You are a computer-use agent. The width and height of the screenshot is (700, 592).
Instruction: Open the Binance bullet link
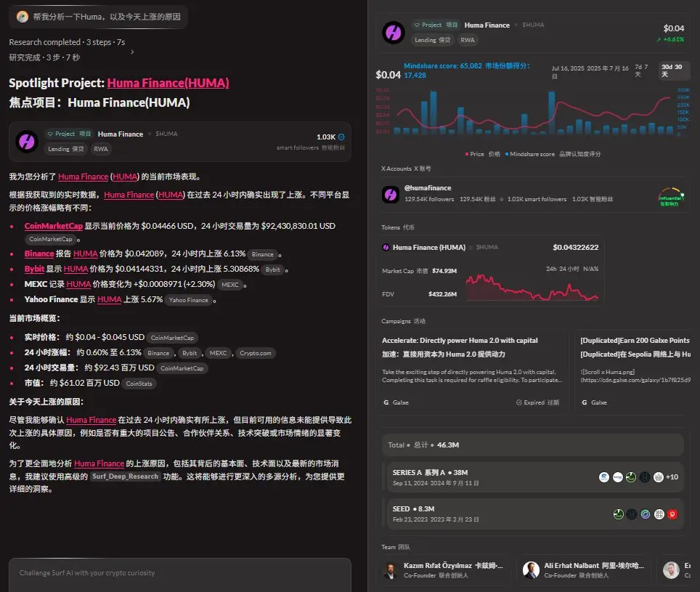pos(39,254)
